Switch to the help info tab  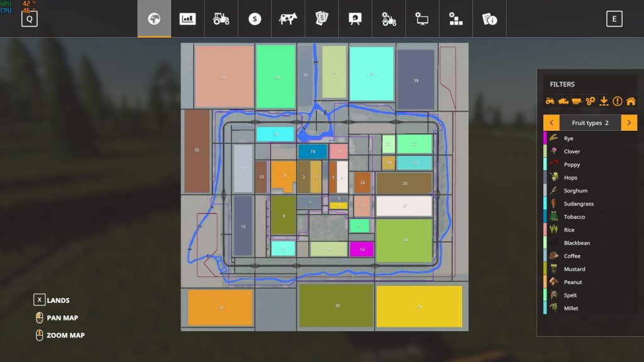pos(489,19)
